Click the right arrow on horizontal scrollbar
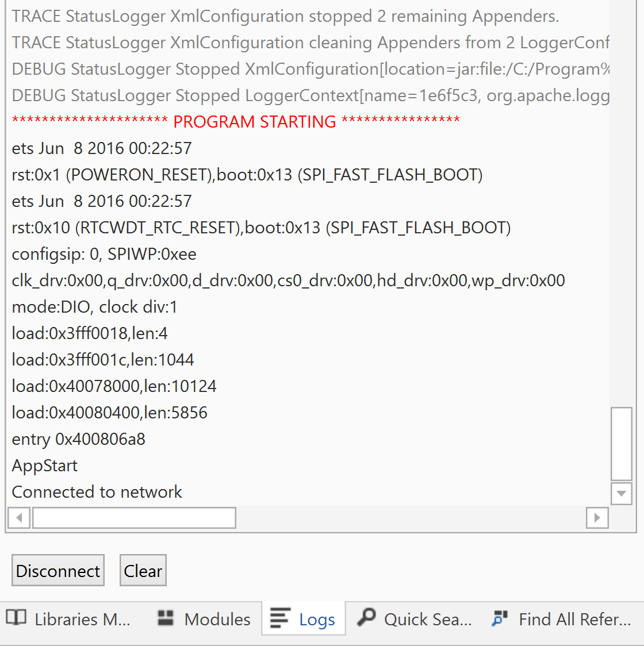The height and width of the screenshot is (646, 644). (597, 518)
